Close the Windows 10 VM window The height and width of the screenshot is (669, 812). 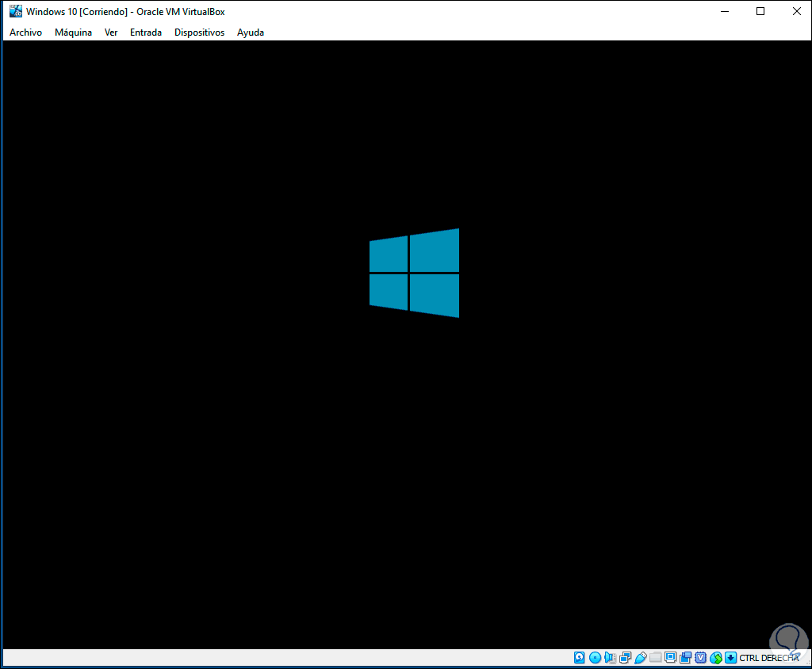pyautogui.click(x=796, y=11)
